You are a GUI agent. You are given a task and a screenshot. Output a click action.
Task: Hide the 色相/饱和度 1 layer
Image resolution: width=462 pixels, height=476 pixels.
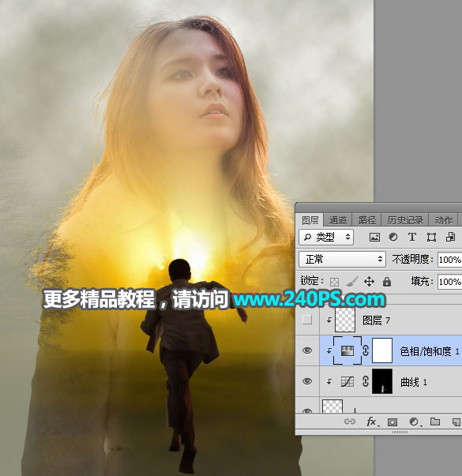pos(307,350)
